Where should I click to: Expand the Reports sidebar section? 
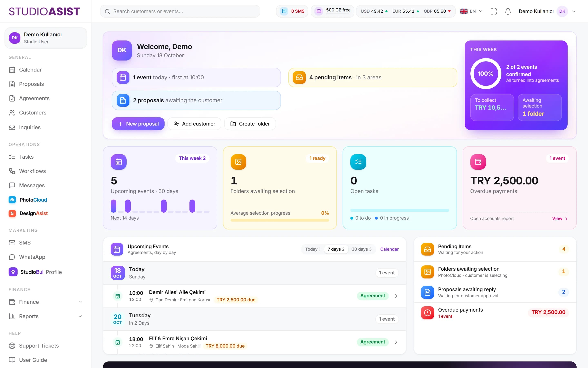point(46,316)
